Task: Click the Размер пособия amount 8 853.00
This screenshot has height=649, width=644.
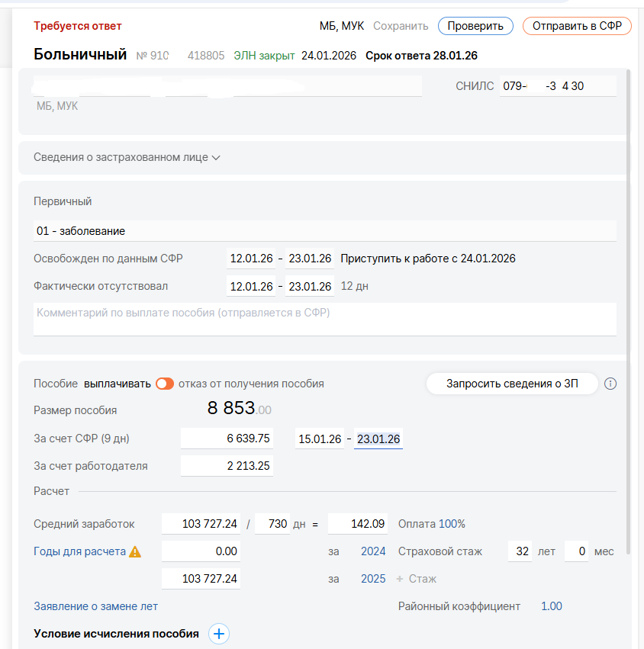Action: (239, 409)
